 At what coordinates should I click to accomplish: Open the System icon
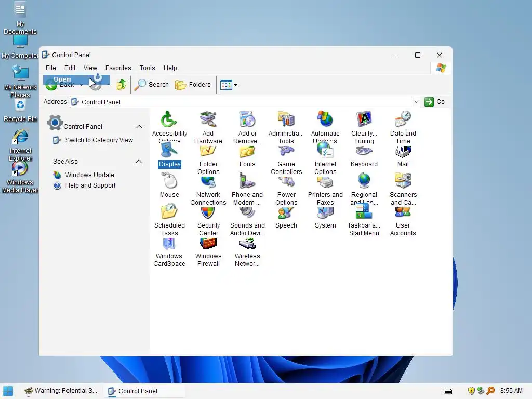click(x=325, y=212)
